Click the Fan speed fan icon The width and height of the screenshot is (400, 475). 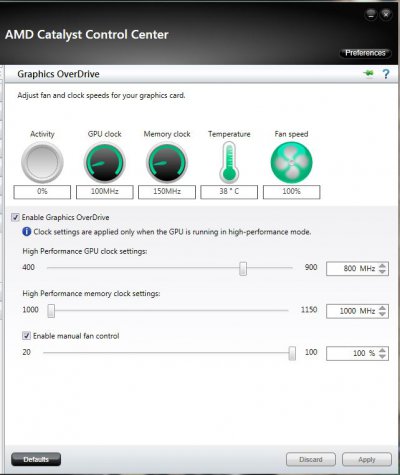[292, 163]
